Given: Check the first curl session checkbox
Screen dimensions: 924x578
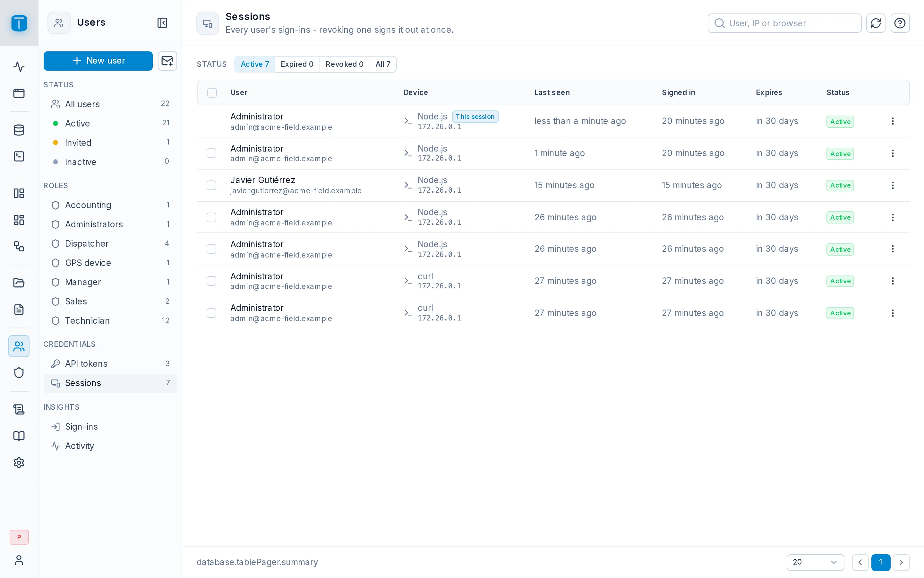Looking at the screenshot, I should click(211, 281).
